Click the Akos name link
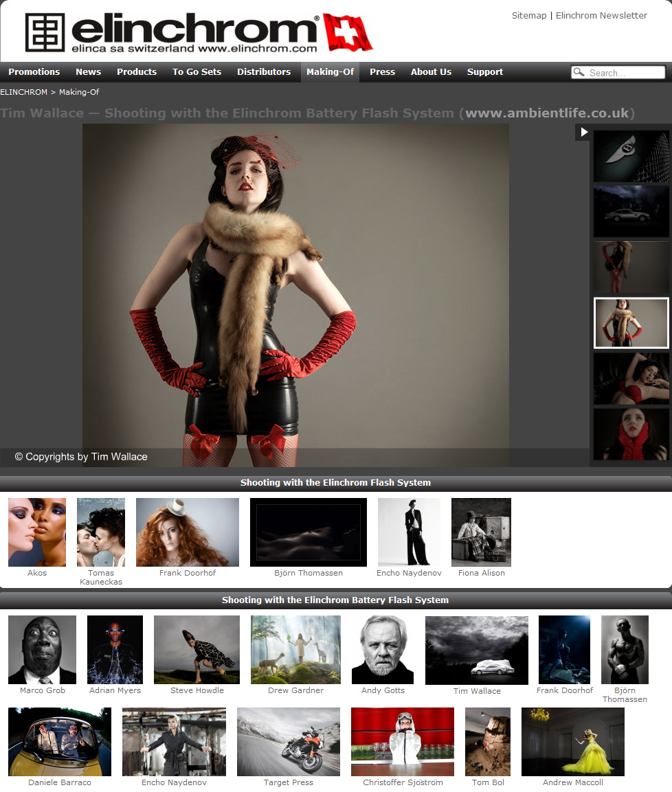 click(x=37, y=573)
